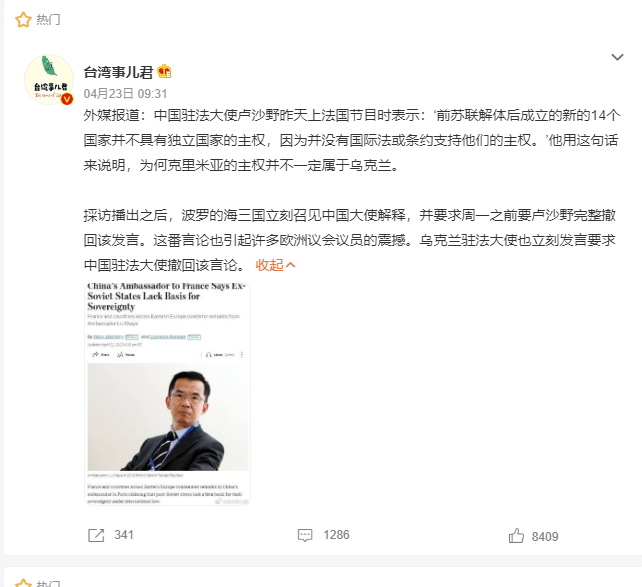Open comments via speech bubble icon
642x587 pixels.
[305, 535]
